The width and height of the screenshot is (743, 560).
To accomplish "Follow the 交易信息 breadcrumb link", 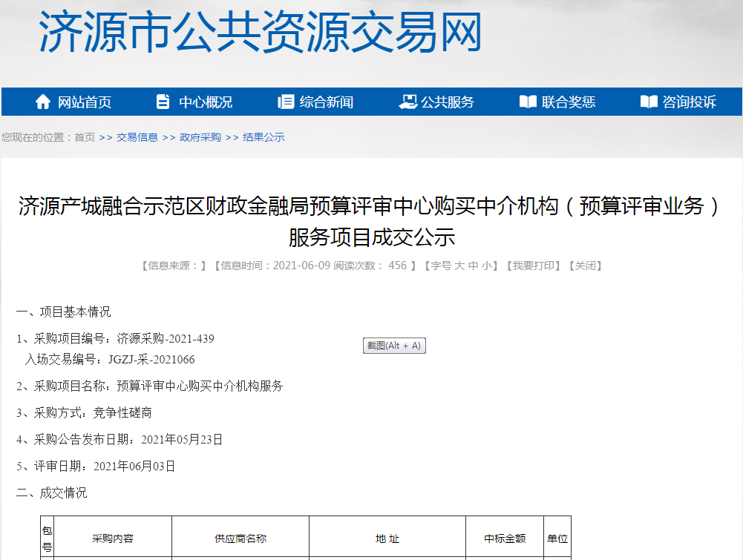I will click(x=137, y=137).
